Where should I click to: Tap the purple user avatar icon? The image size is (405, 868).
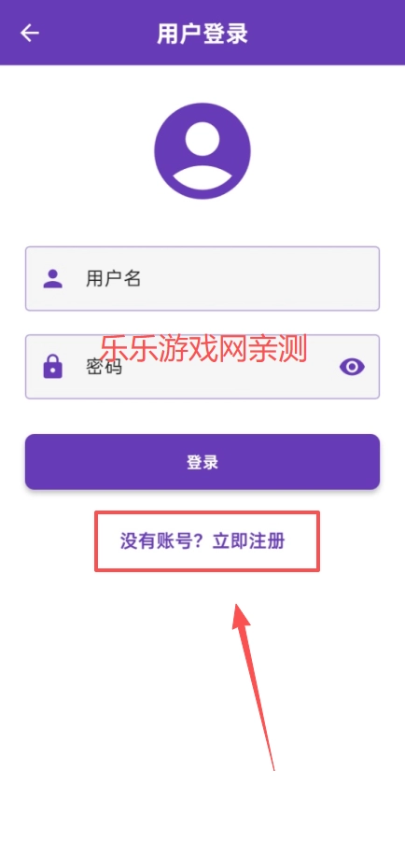(202, 151)
